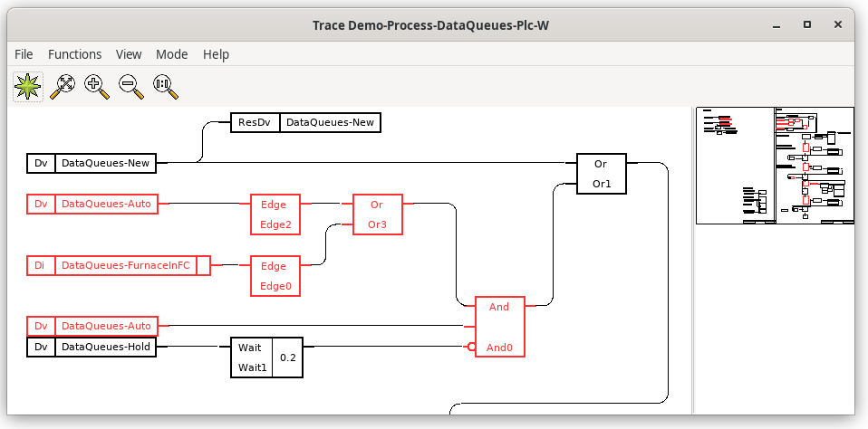
Task: Click the zoom in magnifier
Action: click(96, 87)
